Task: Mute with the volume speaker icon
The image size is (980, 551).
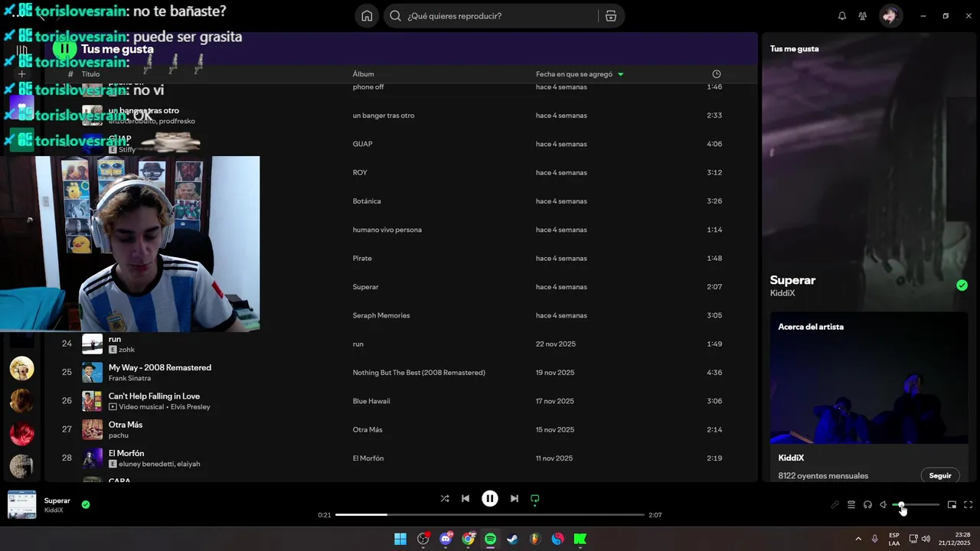Action: [x=884, y=505]
